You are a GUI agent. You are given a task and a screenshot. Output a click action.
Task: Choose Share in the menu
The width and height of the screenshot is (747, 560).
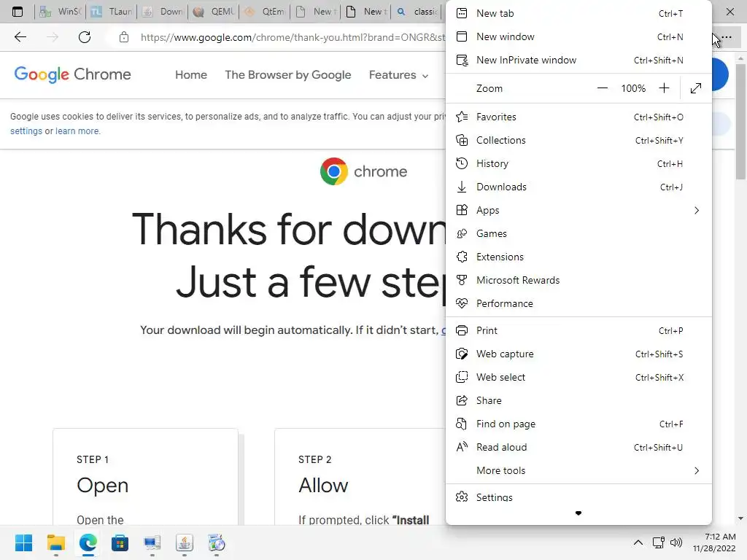(x=578, y=400)
